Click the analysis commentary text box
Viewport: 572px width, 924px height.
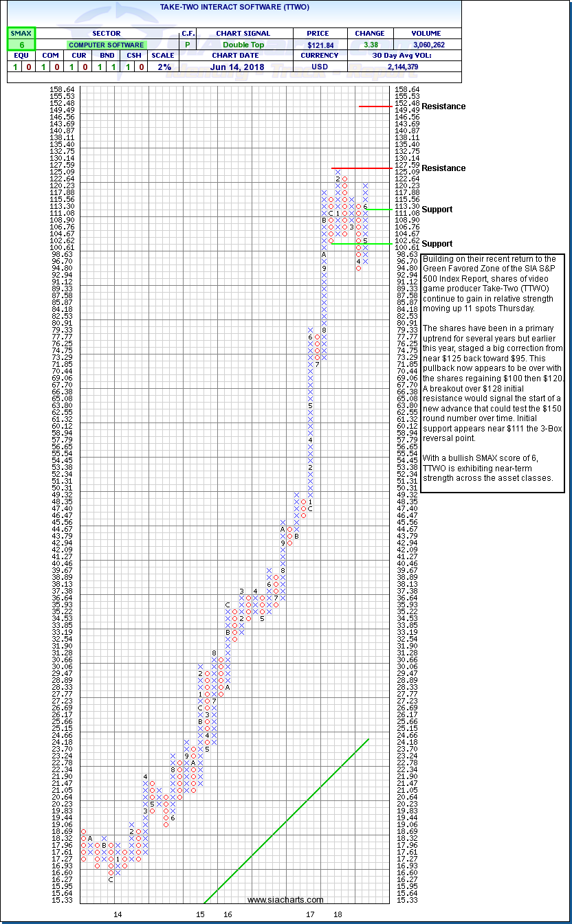click(492, 373)
